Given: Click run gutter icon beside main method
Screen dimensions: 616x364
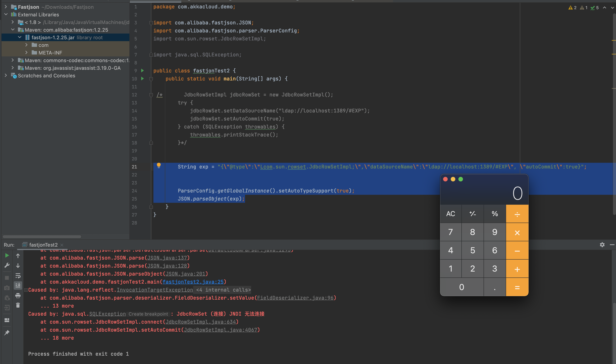Looking at the screenshot, I should [143, 79].
